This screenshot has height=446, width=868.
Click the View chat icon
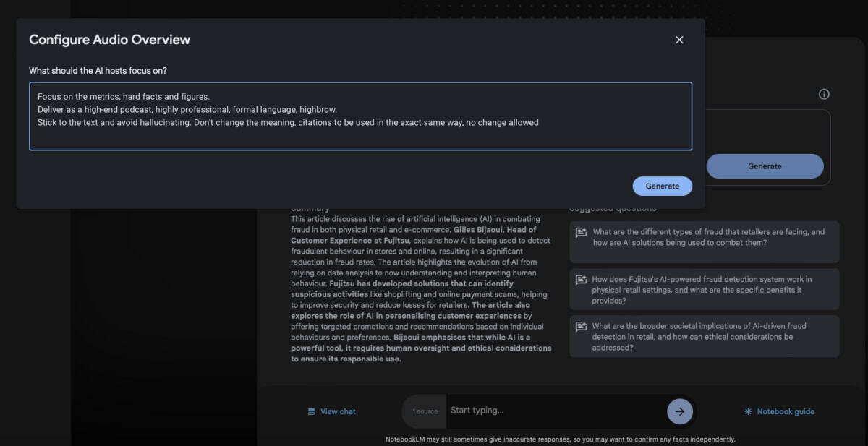click(x=312, y=411)
